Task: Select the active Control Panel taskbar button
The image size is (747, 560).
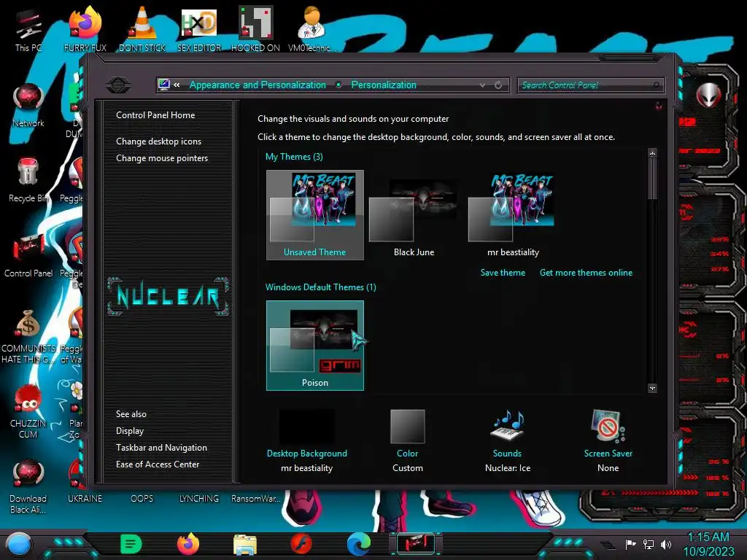Action: pos(416,543)
